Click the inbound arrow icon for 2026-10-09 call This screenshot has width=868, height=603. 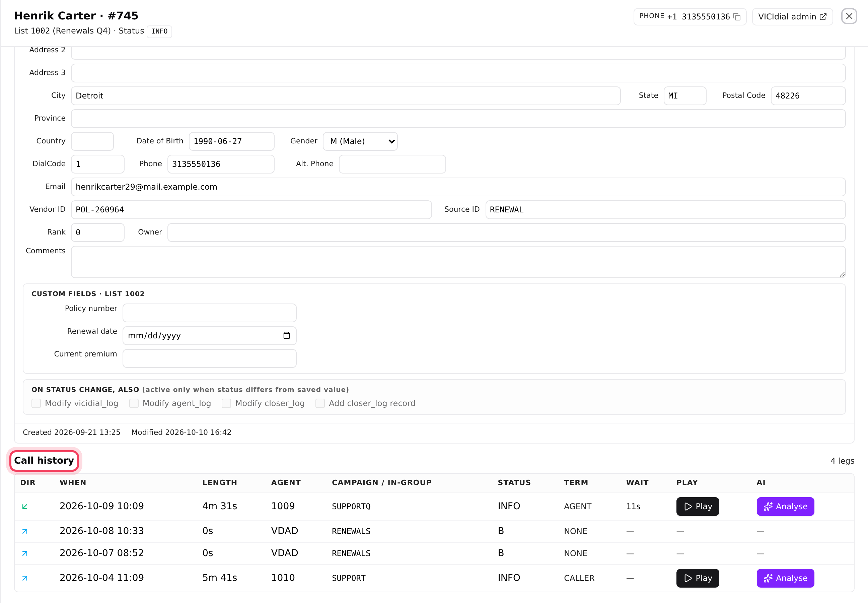25,506
